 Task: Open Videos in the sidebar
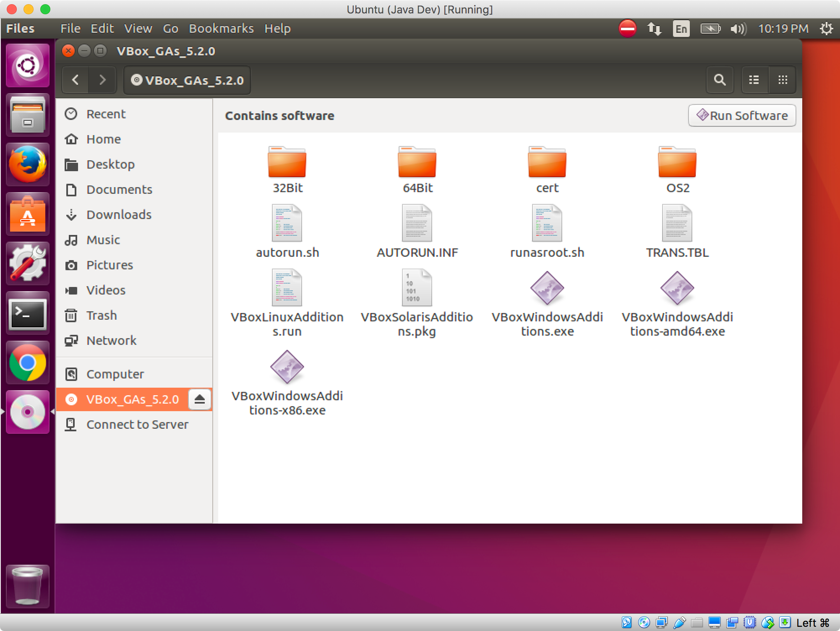tap(134, 290)
